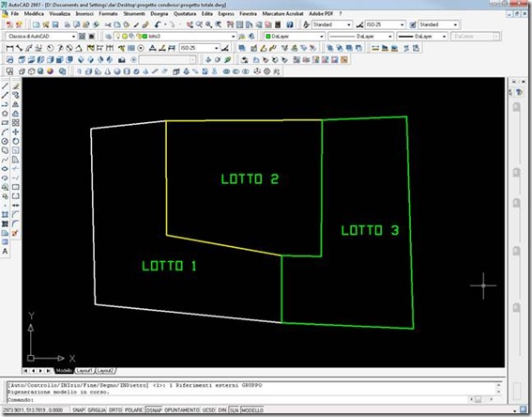Select the Multiline Text tool
This screenshot has width=532, height=417.
tap(5, 252)
